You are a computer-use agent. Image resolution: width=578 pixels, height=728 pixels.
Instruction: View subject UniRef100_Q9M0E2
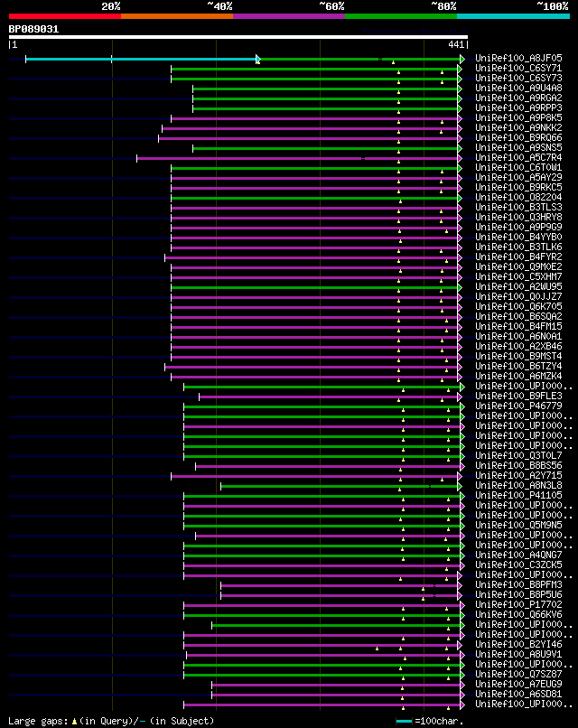(x=518, y=267)
